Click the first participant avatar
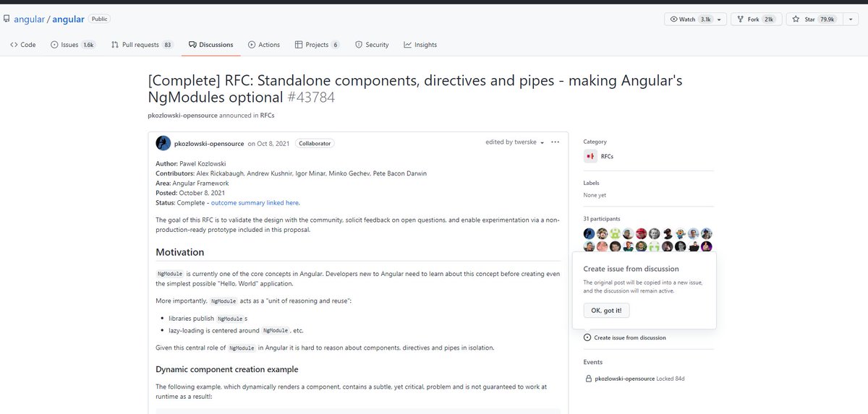 tap(590, 233)
